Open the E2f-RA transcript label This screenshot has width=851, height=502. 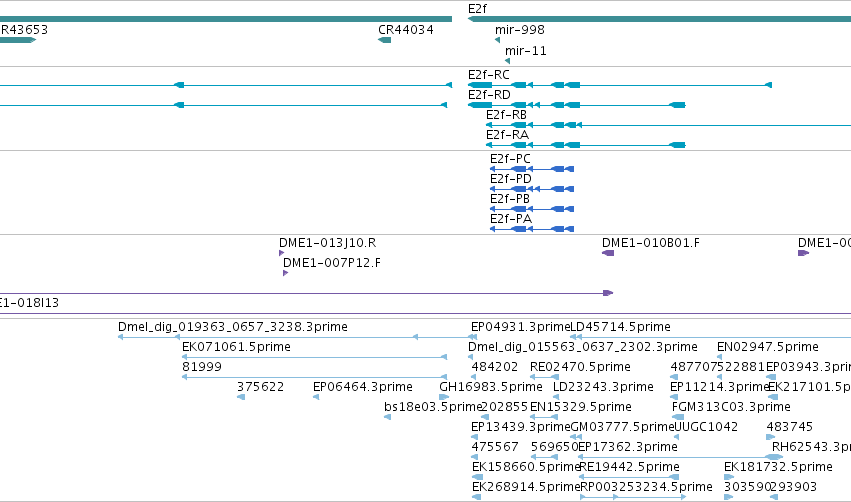[507, 135]
